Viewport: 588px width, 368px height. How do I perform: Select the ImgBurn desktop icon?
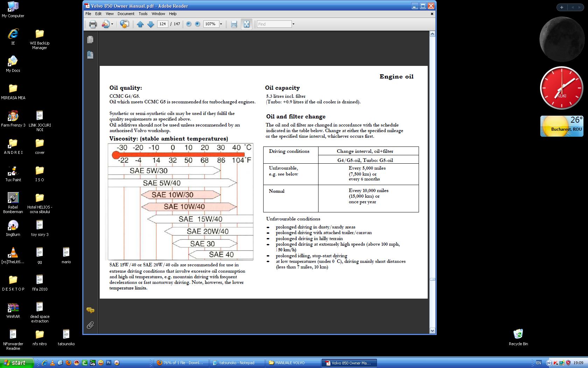(x=13, y=228)
